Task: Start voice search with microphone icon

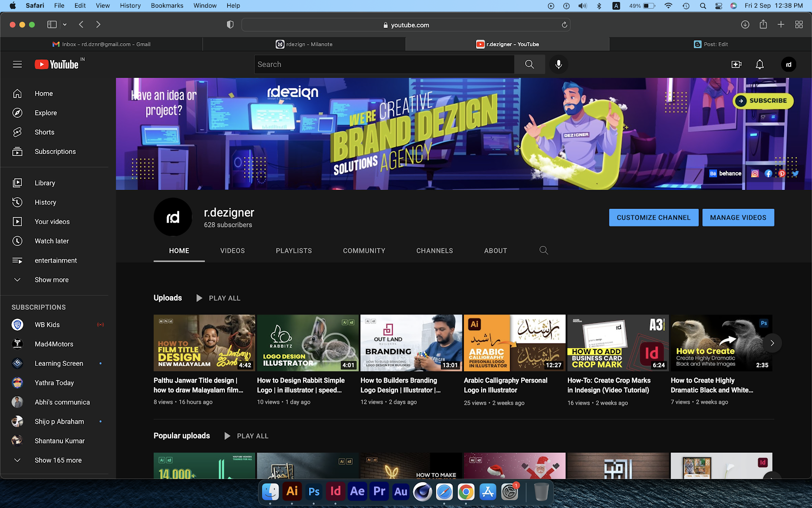Action: 558,65
